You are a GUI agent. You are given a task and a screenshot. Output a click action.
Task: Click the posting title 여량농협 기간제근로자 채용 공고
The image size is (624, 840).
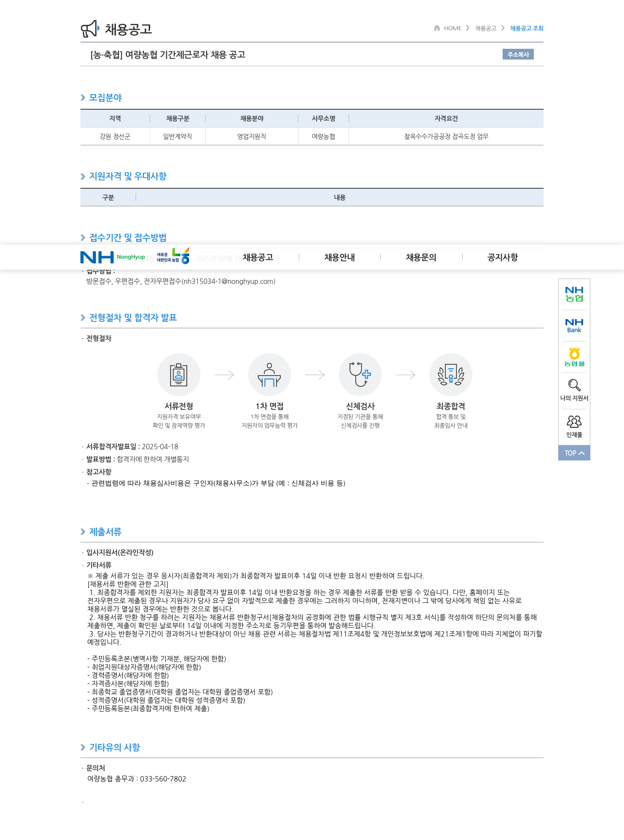pyautogui.click(x=168, y=55)
